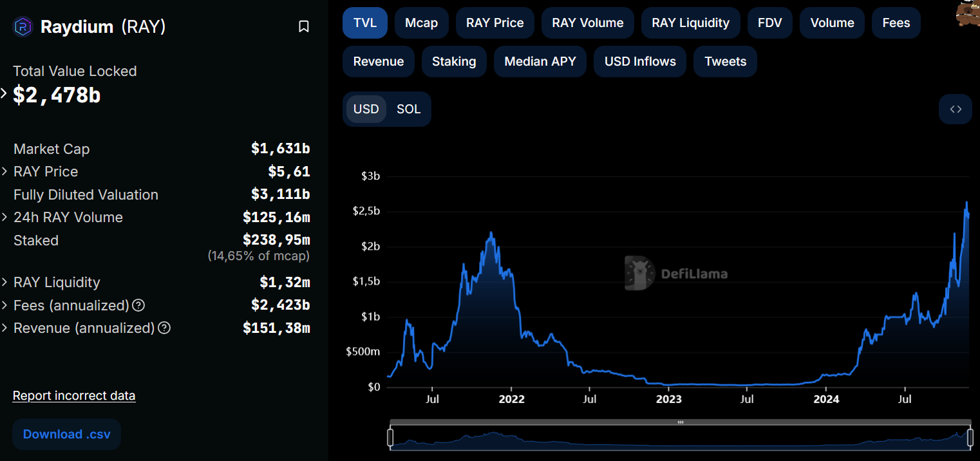Click the Report incorrect data link
This screenshot has height=461, width=980.
pos(73,395)
